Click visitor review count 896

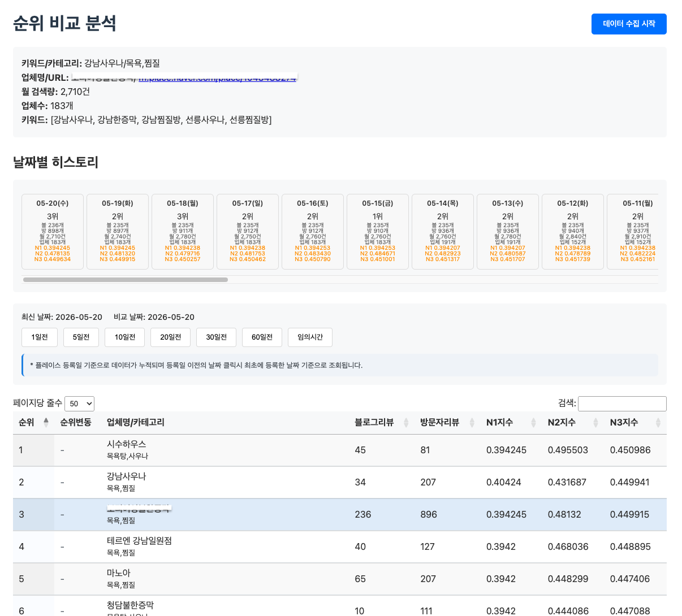pyautogui.click(x=429, y=515)
